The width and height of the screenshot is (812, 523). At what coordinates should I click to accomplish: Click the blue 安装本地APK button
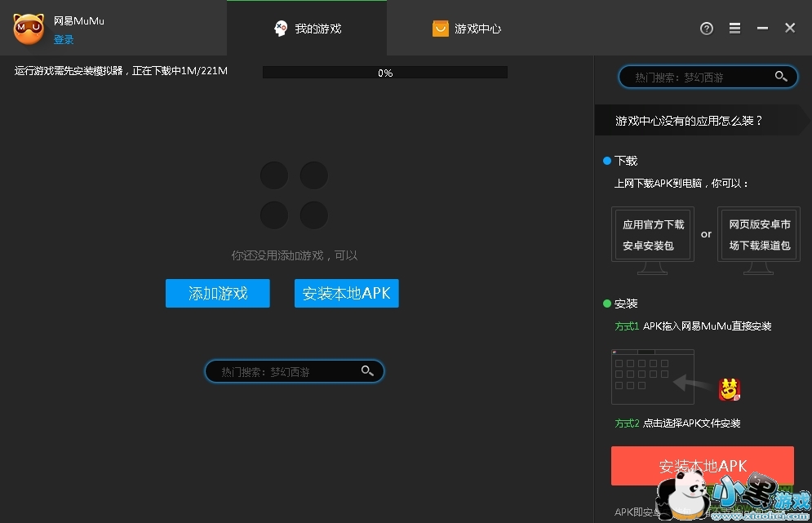pos(346,294)
